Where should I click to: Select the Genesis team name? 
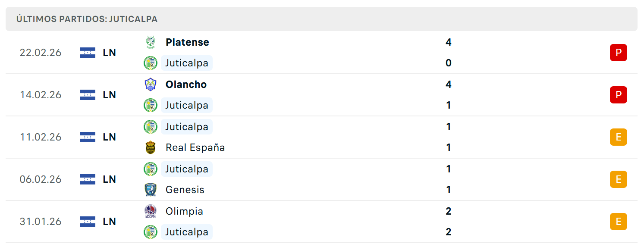[x=185, y=190]
